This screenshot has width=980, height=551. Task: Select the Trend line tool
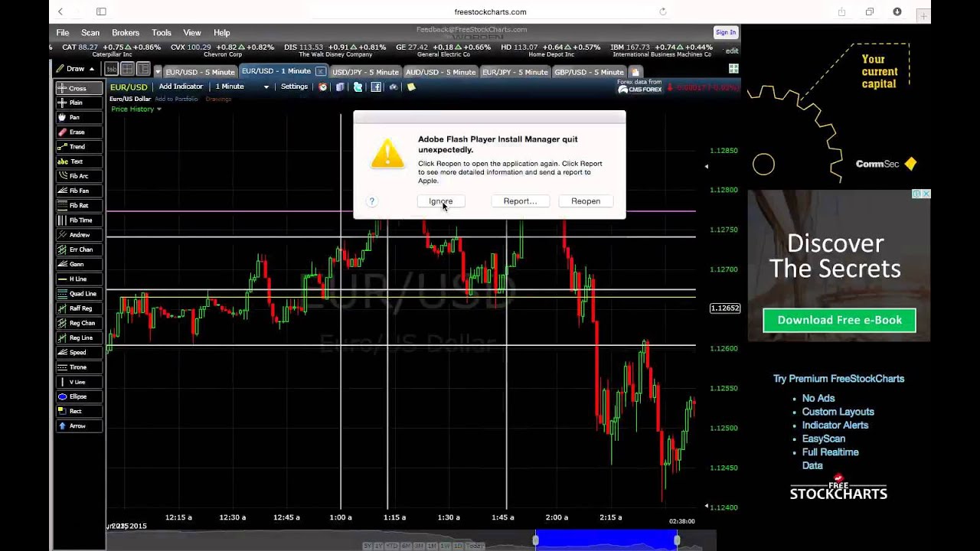coord(79,147)
